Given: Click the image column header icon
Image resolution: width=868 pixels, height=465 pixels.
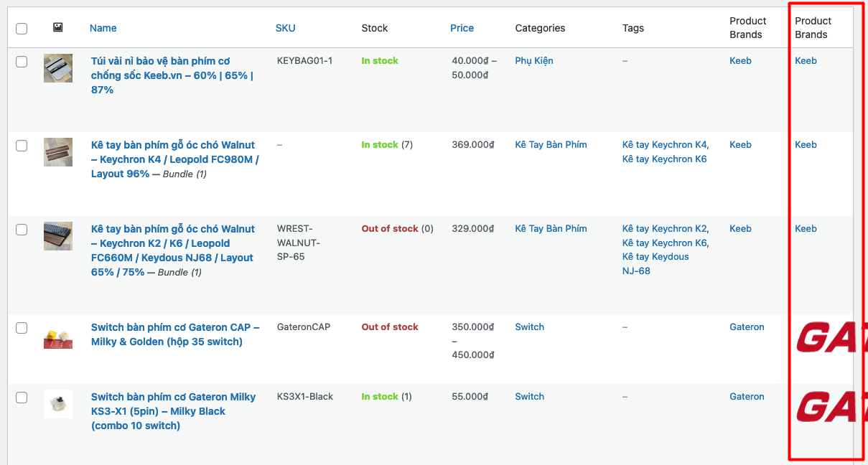Looking at the screenshot, I should [58, 27].
